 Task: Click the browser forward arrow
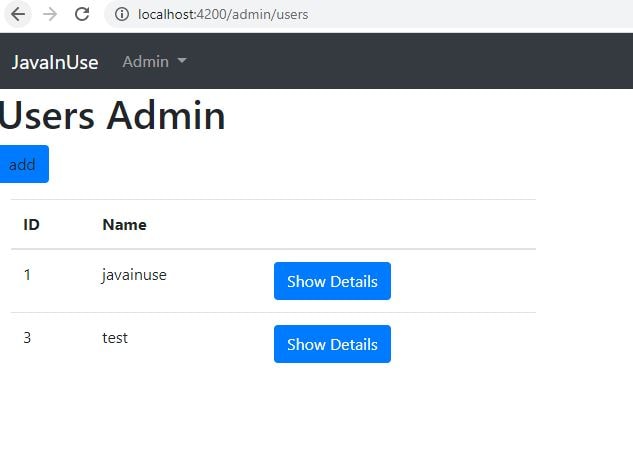[50, 15]
